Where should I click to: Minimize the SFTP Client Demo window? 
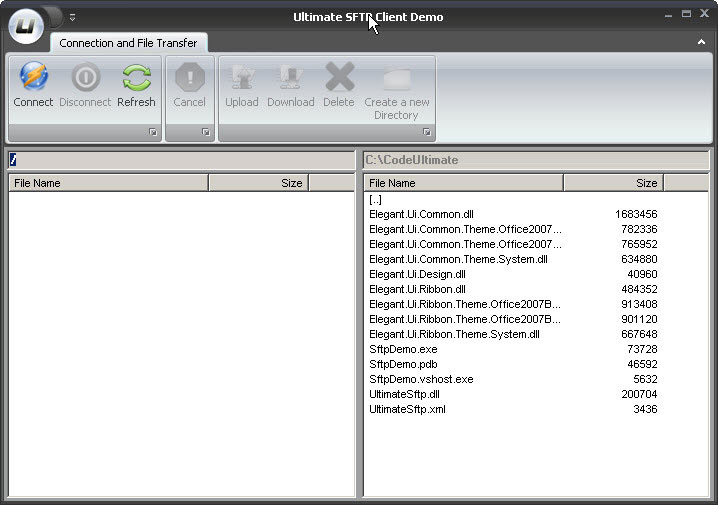tap(668, 15)
